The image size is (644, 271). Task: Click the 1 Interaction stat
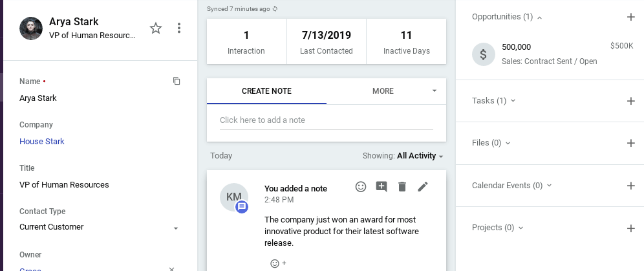[x=246, y=41]
